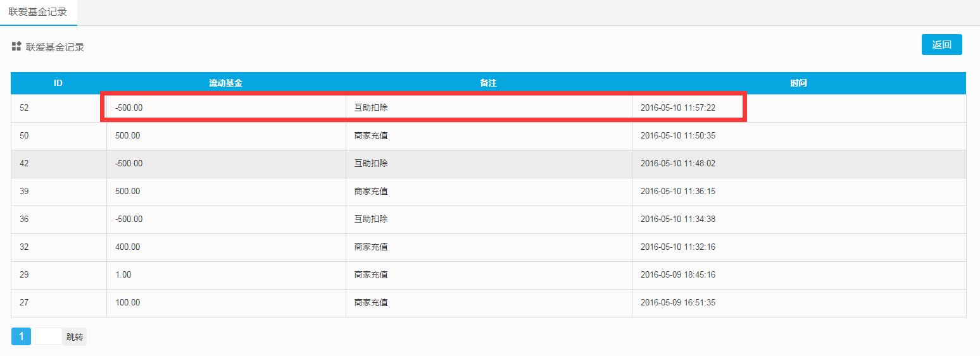Click the 流动基金 column header

226,83
